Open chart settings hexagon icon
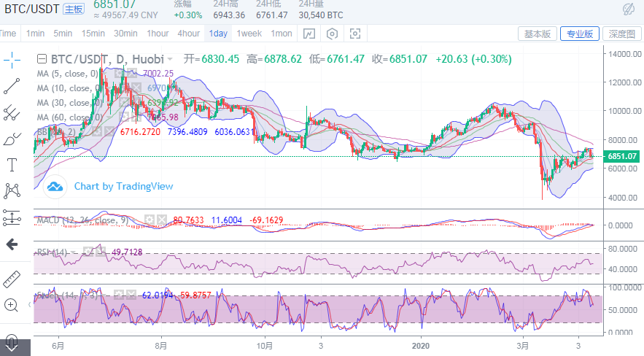This screenshot has width=644, height=356. [x=332, y=34]
